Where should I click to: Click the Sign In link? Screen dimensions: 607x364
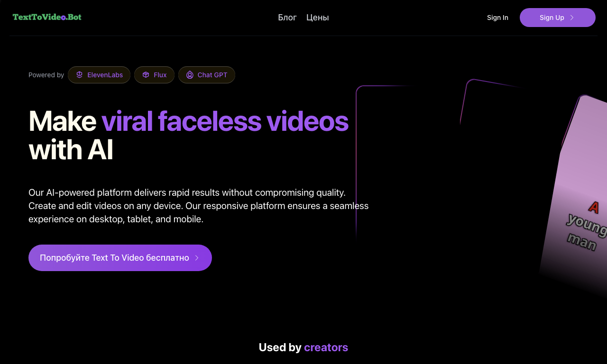click(497, 18)
